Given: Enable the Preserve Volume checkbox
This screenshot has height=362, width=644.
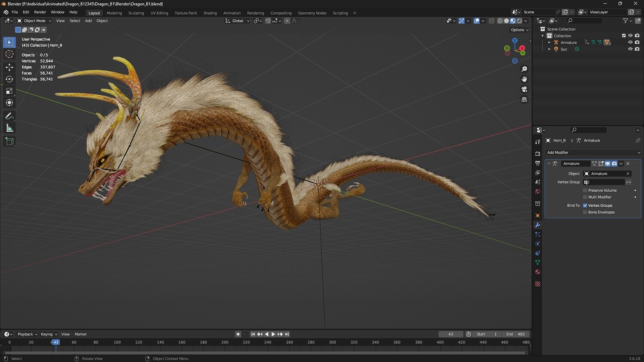Looking at the screenshot, I should click(x=585, y=190).
